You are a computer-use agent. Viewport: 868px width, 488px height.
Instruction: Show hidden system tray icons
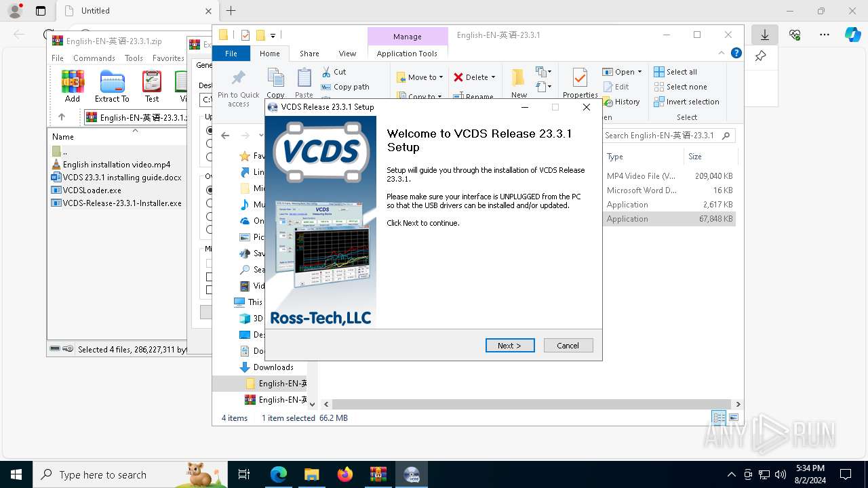pos(731,474)
